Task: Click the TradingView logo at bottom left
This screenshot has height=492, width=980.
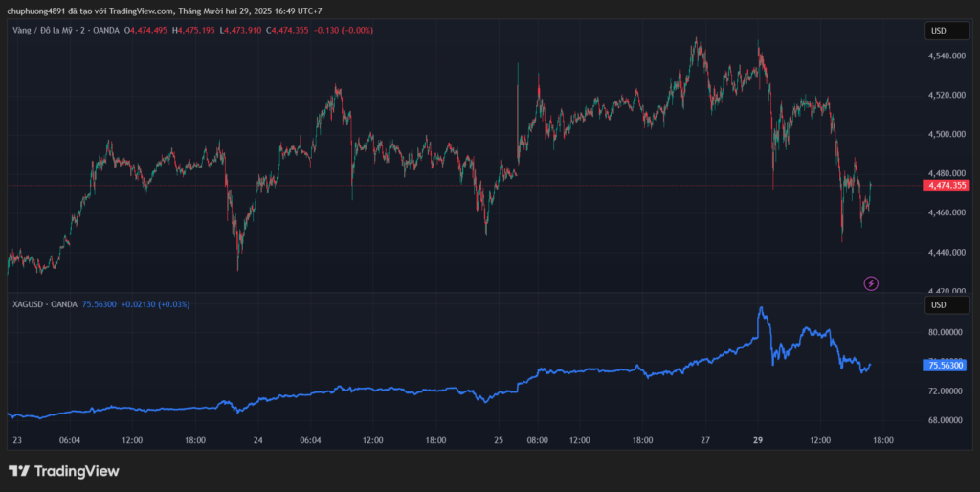Action: click(64, 471)
